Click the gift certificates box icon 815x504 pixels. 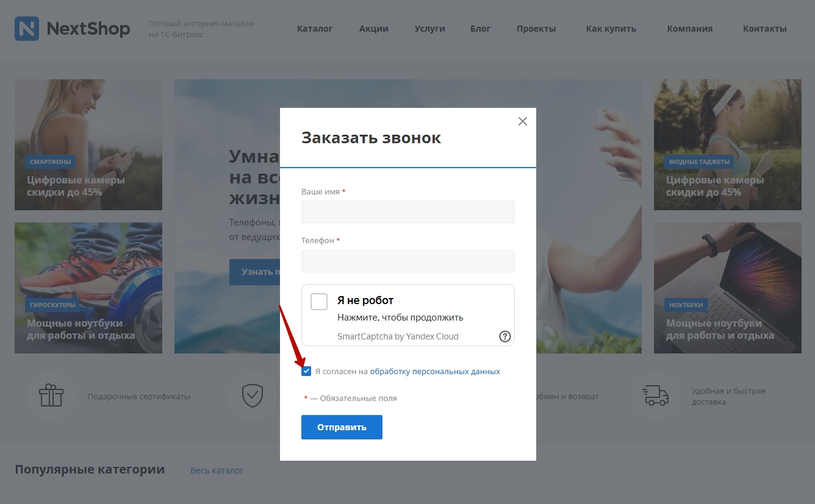click(51, 396)
